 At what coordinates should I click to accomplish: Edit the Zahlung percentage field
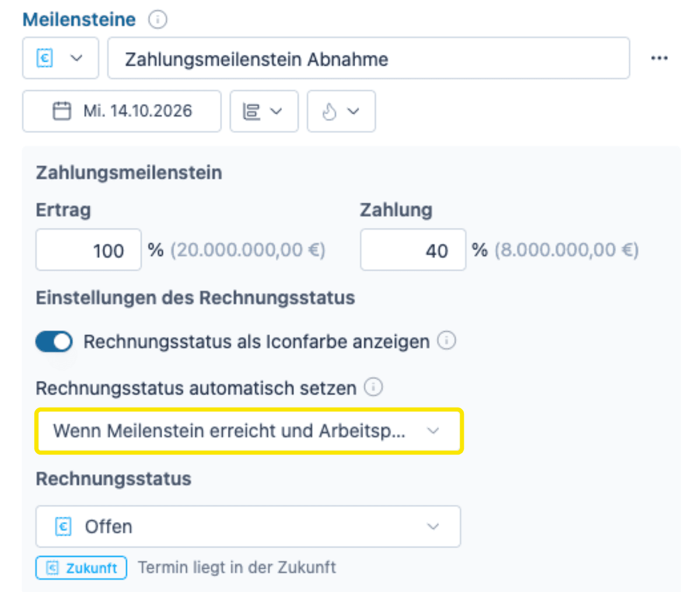point(413,250)
